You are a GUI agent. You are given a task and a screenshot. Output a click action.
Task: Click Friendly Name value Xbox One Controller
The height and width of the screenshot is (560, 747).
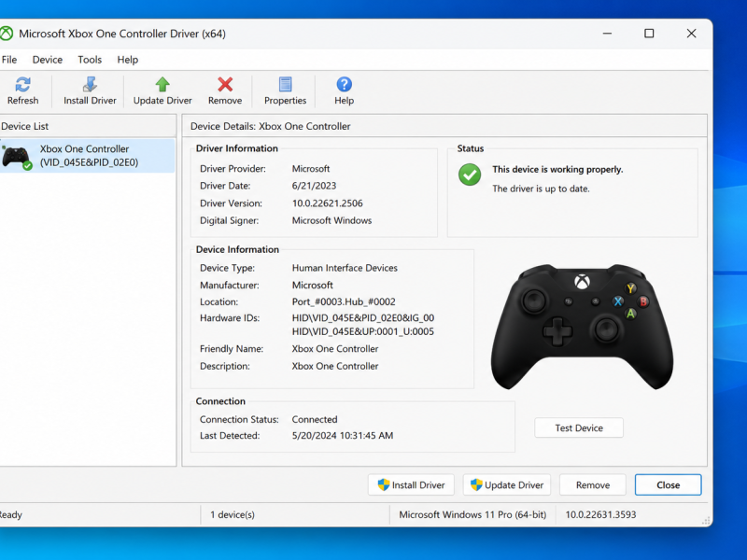(x=335, y=349)
